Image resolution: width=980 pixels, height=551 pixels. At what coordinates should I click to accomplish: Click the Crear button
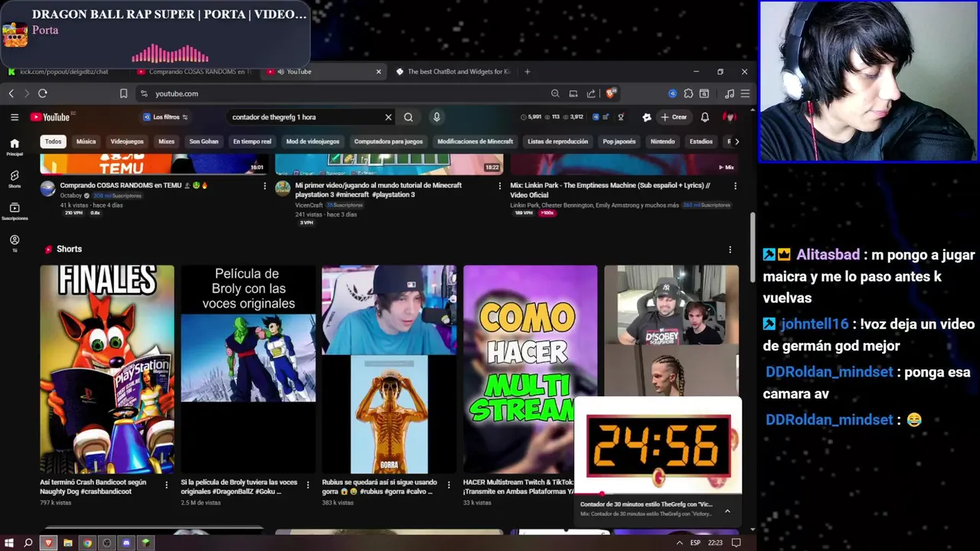[x=675, y=117]
